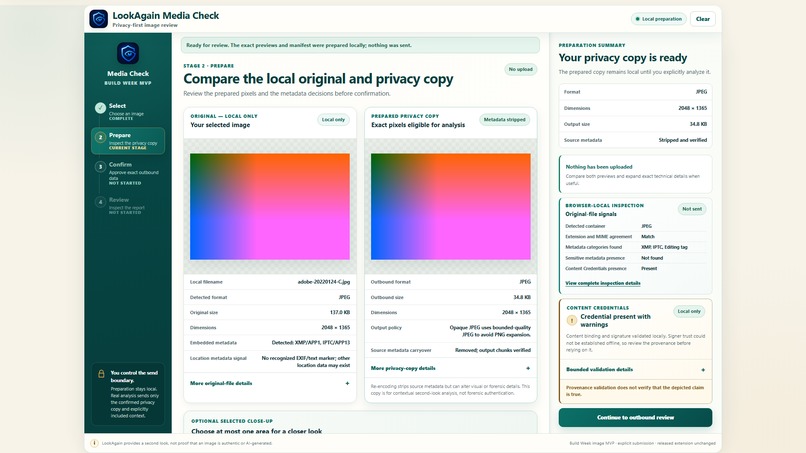
Task: Click the info icon in footer disclaimer
Action: (94, 443)
